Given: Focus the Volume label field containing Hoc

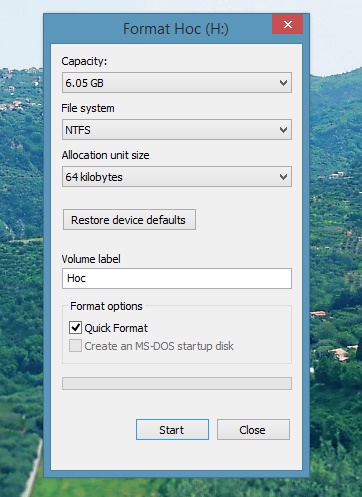Looking at the screenshot, I should pos(177,278).
